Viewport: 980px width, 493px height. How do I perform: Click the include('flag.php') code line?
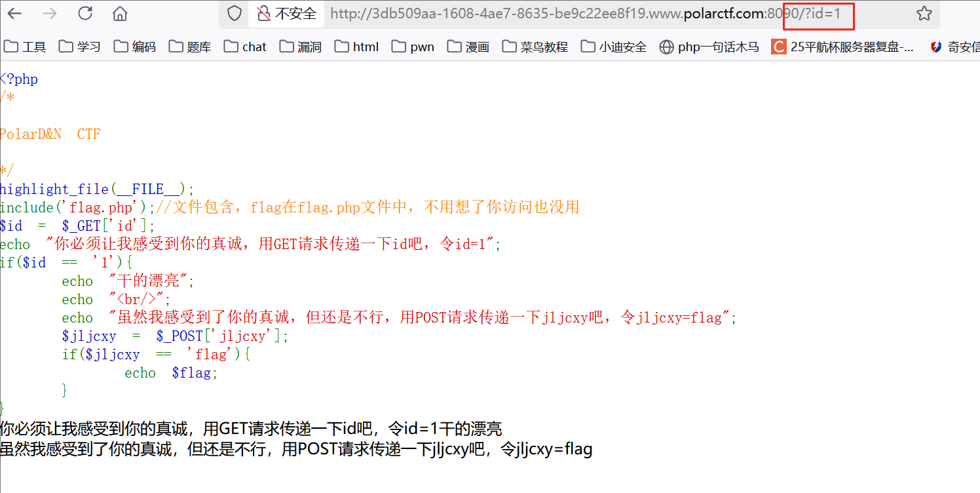point(290,208)
